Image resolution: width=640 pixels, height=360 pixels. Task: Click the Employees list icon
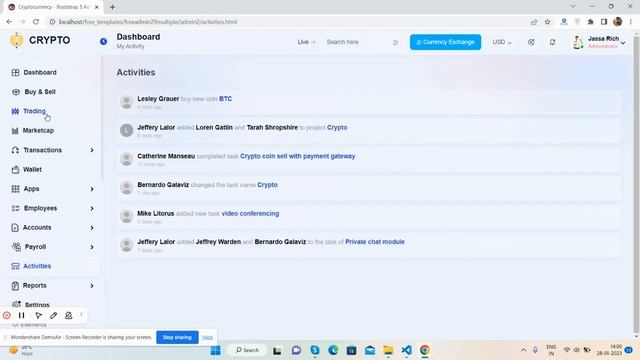(x=16, y=208)
